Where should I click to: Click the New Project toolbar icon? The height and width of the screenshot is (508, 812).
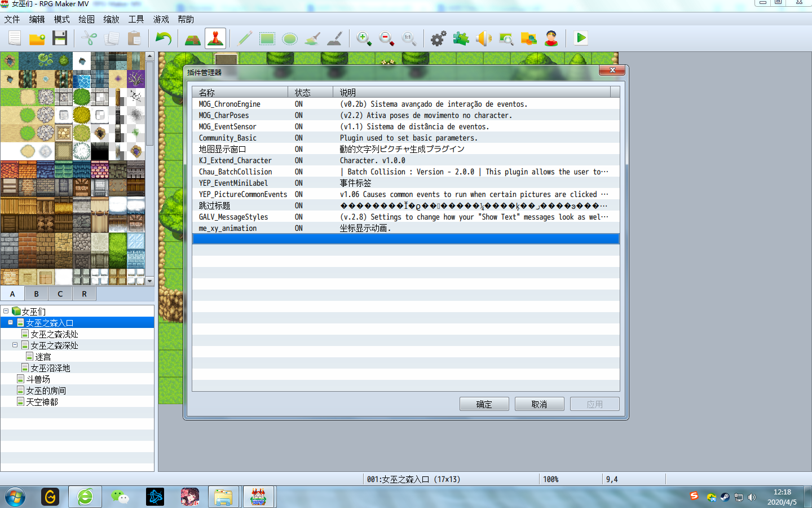pos(15,38)
